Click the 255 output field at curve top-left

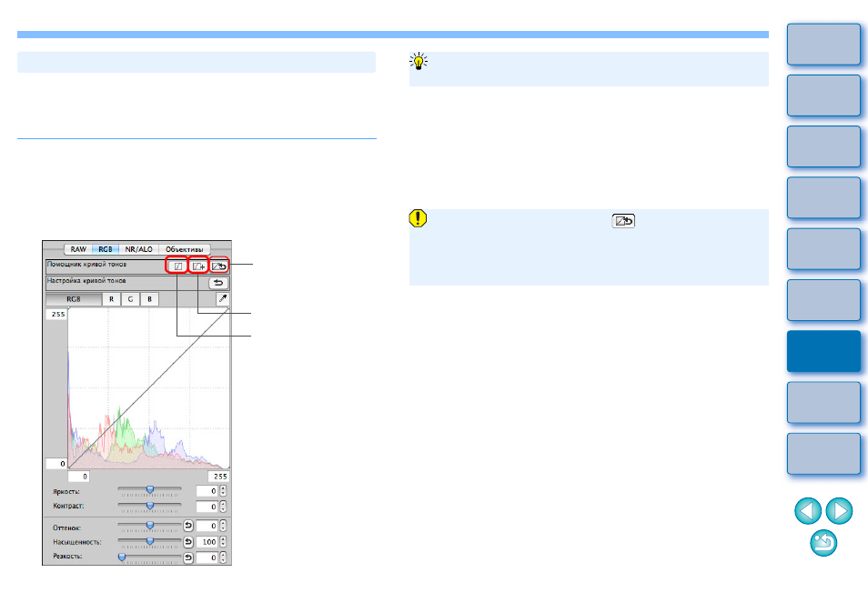point(56,315)
